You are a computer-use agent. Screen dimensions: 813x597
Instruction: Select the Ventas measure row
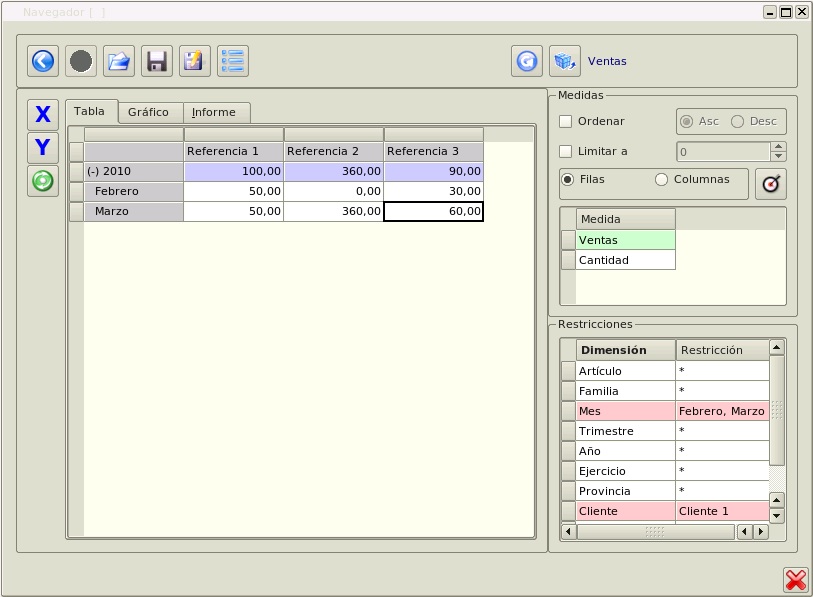tap(625, 240)
